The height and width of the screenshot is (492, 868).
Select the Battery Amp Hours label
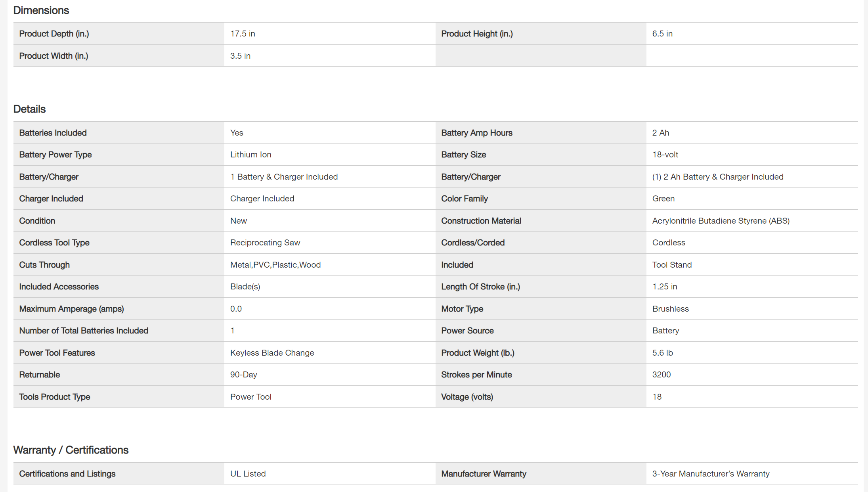tap(477, 133)
